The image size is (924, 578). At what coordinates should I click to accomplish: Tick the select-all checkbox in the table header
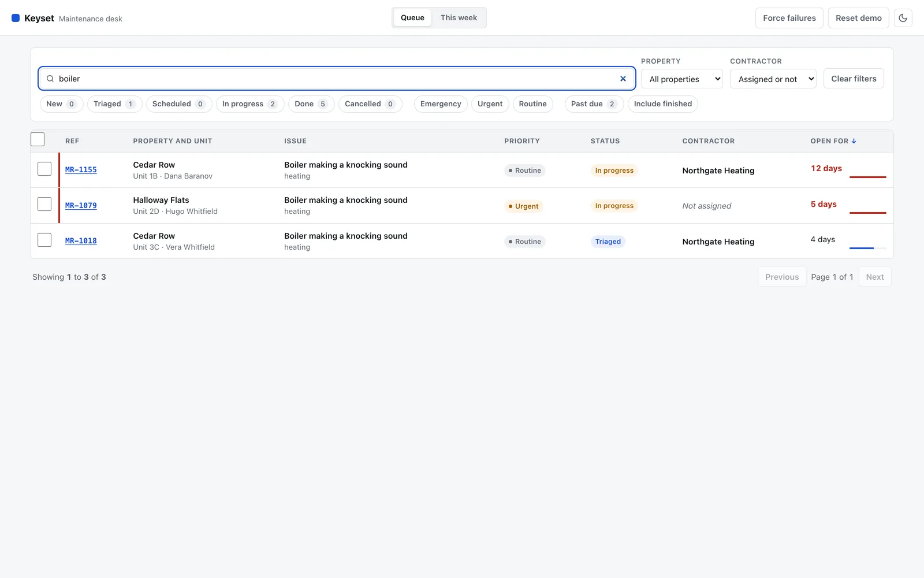[x=38, y=139]
